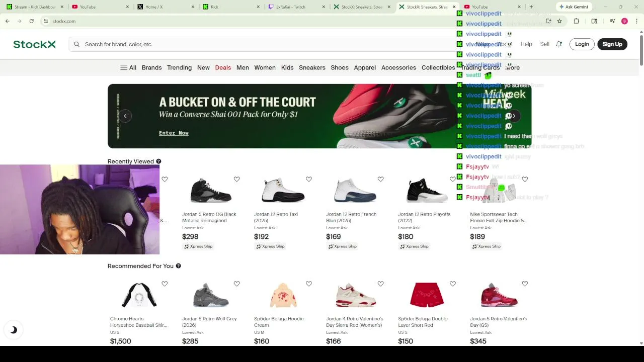This screenshot has height=362, width=644.
Task: Click the $298 lowest ask price
Action: pos(190,237)
